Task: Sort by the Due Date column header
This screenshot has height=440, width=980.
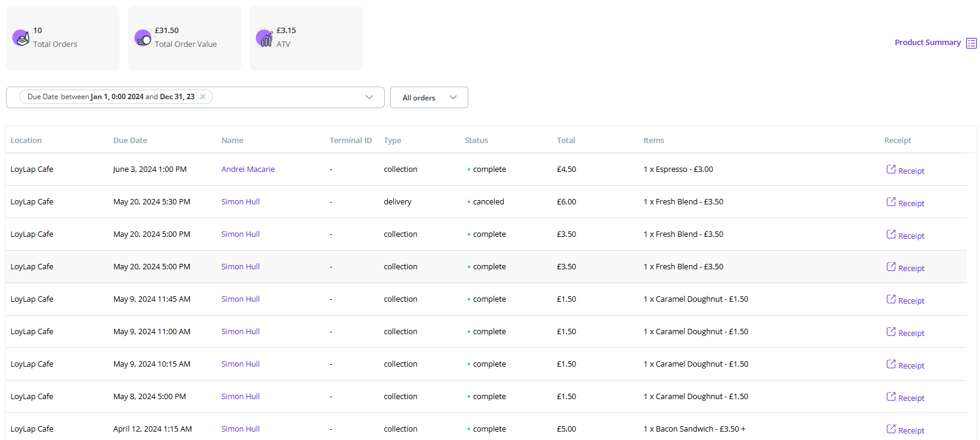Action: (x=130, y=141)
